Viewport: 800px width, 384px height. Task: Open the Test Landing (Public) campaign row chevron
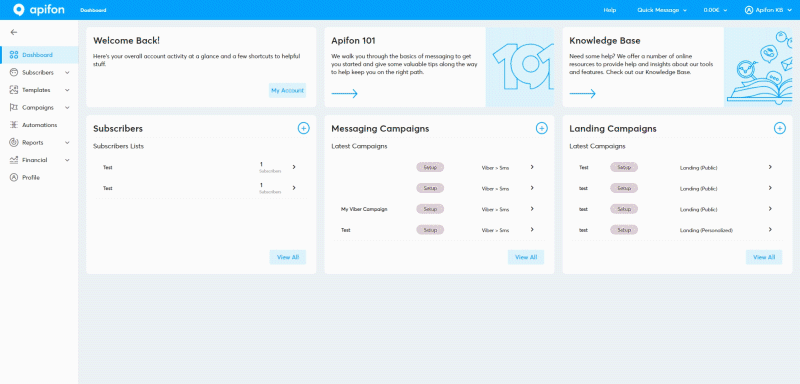(770, 167)
